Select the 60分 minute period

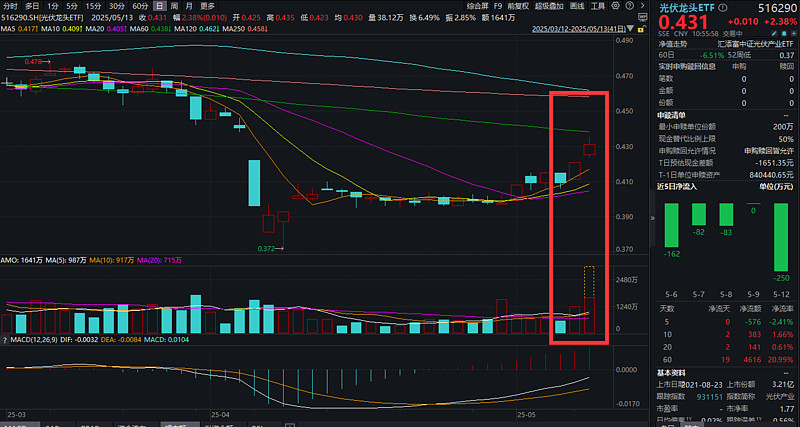point(141,5)
